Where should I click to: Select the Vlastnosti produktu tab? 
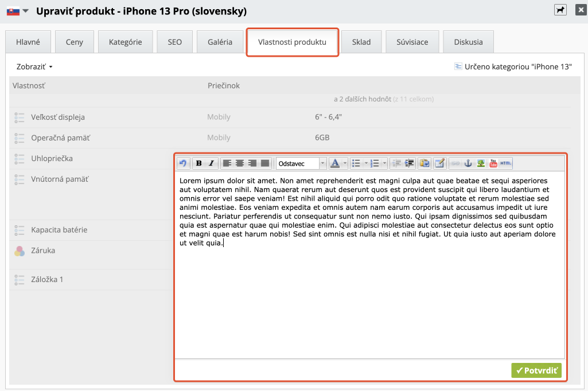tap(292, 42)
